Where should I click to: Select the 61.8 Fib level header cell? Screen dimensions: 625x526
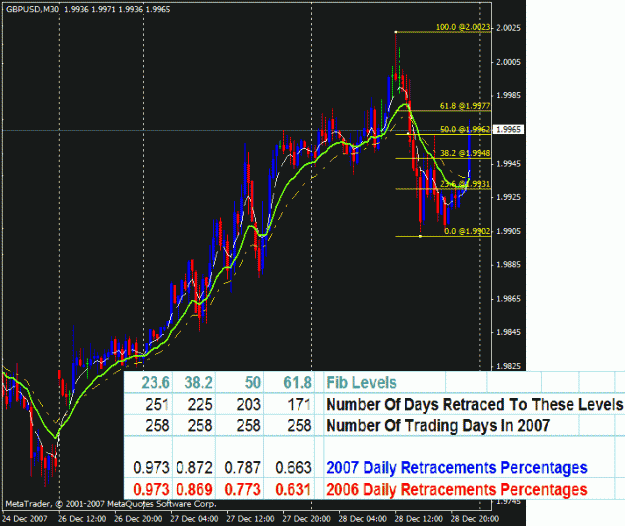click(289, 383)
